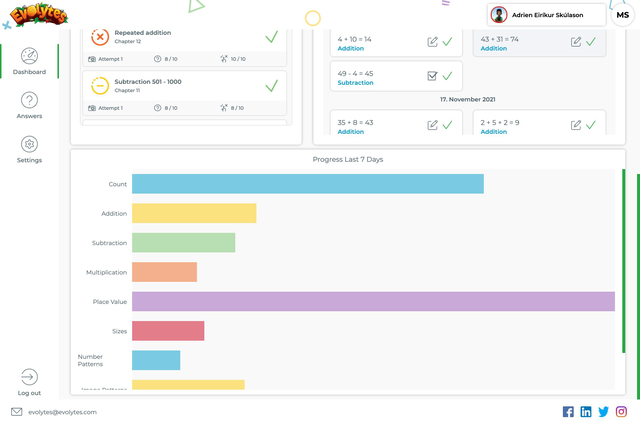640x424 pixels.
Task: Click the Place Value chart label
Action: (x=109, y=302)
